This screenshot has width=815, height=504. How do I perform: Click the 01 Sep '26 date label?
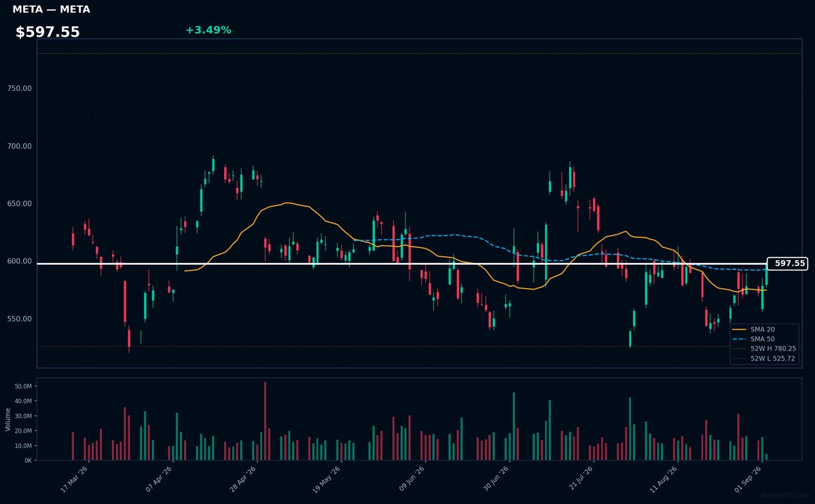pos(747,479)
